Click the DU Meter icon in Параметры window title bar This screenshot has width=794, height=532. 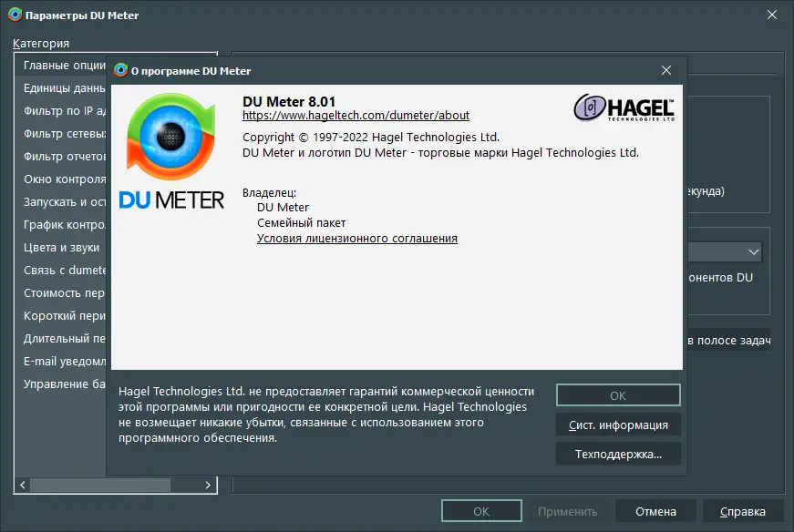[15, 15]
